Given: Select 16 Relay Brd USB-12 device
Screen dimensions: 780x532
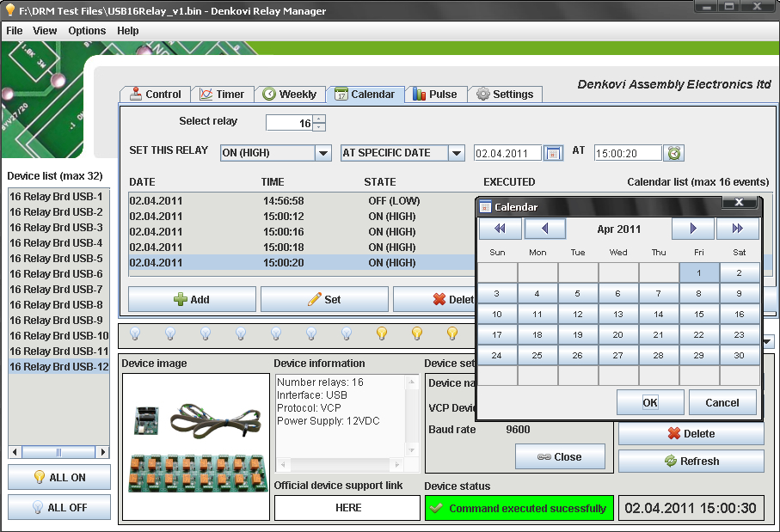Looking at the screenshot, I should point(58,366).
